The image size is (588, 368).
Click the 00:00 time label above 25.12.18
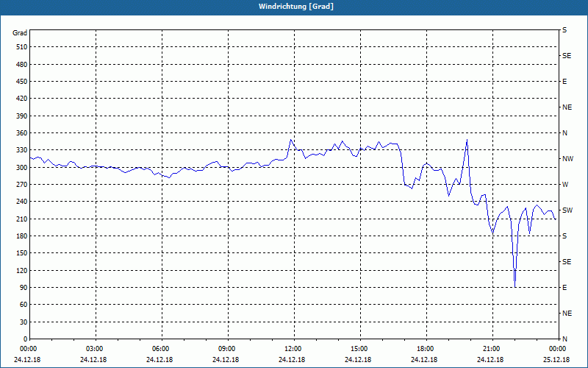pyautogui.click(x=558, y=349)
